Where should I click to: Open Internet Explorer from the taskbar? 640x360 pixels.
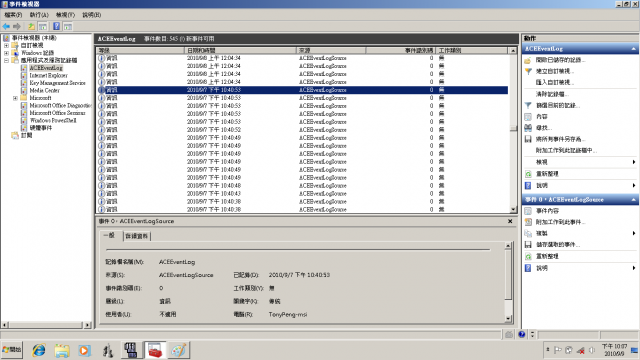pos(39,350)
